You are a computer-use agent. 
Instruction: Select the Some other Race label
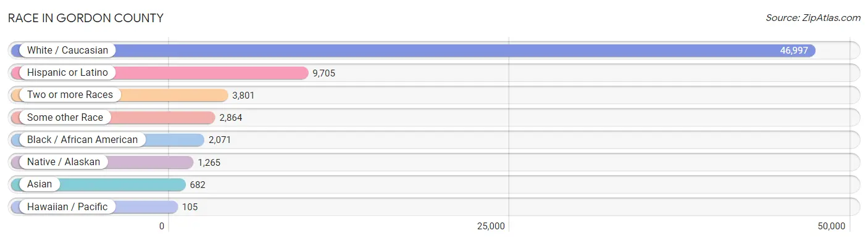[x=65, y=117]
